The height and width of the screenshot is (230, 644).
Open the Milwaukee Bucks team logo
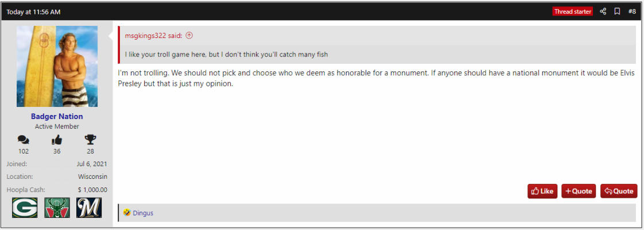pos(57,208)
